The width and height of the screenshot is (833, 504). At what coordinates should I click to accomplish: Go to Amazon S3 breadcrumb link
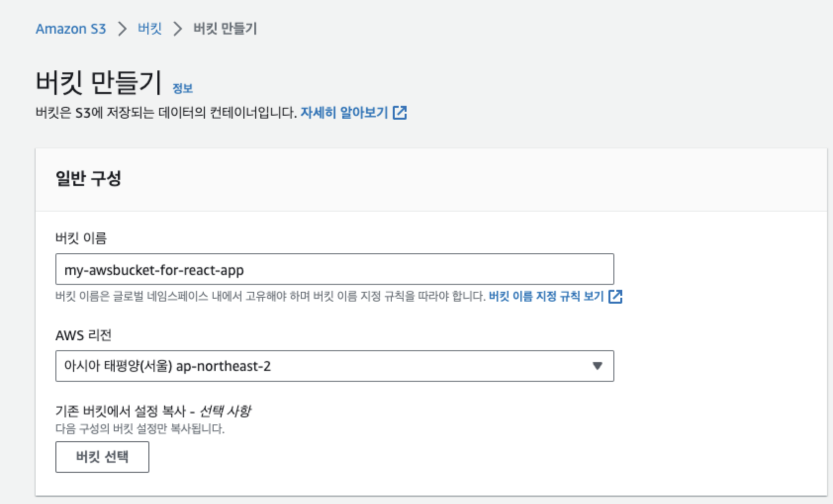[71, 29]
